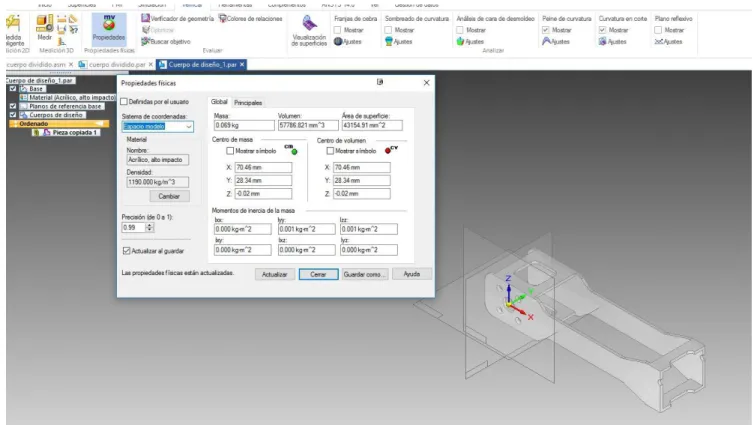
Task: Click the file icon on cuerpo dividido.par tab
Action: point(83,64)
